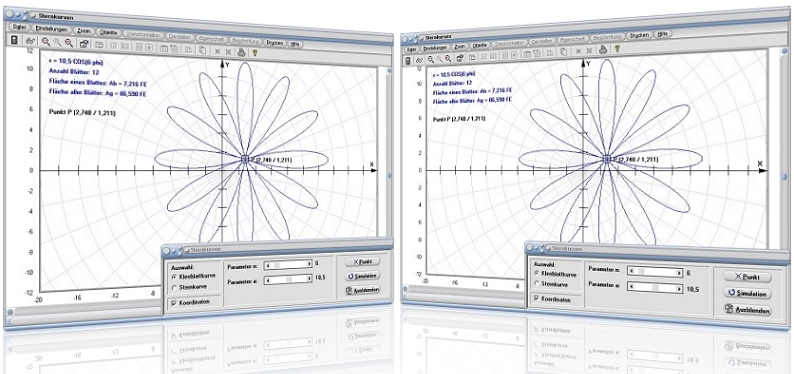Click the vertical scrollbar knob in right window
The image size is (794, 374).
(x=784, y=177)
